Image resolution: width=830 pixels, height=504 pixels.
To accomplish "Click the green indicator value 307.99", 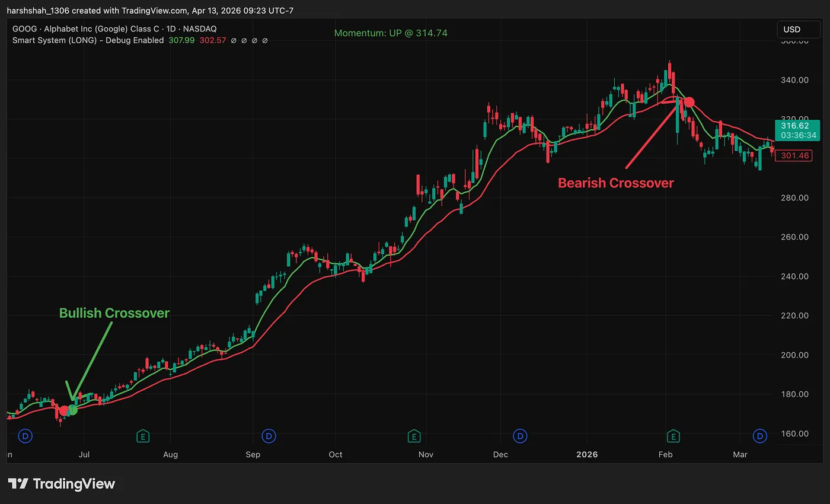I will click(x=181, y=40).
